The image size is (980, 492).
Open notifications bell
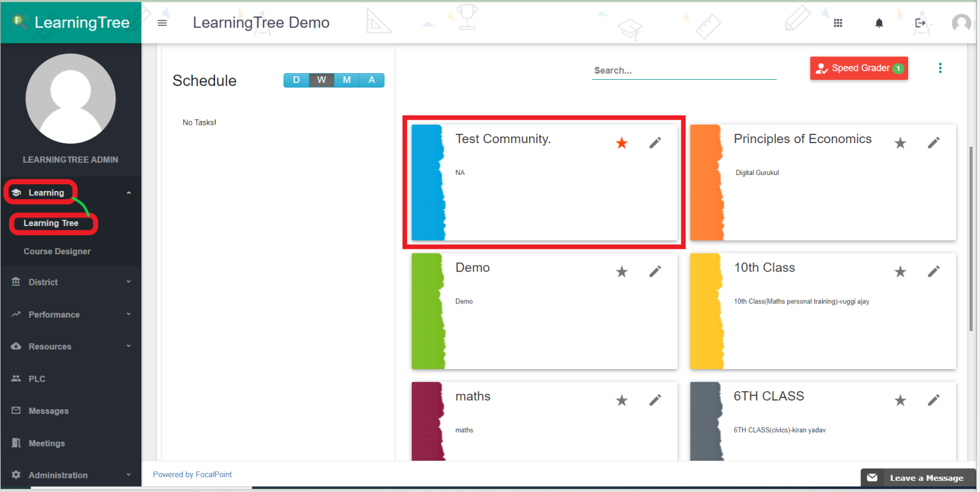[x=879, y=23]
